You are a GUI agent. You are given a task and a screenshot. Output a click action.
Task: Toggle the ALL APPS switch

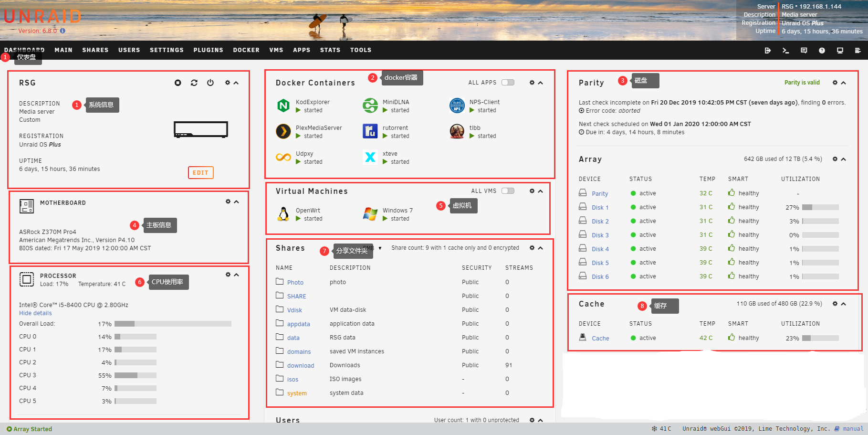[x=508, y=83]
